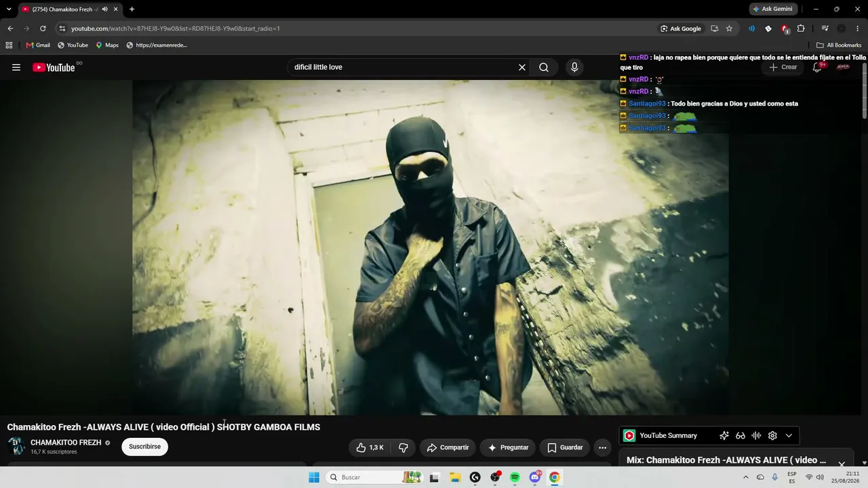Open the Apps grid in bookmarks bar
This screenshot has width=868, height=488.
9,45
